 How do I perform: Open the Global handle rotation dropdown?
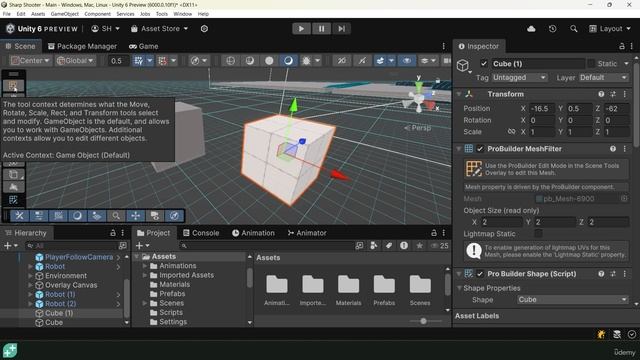pos(75,60)
